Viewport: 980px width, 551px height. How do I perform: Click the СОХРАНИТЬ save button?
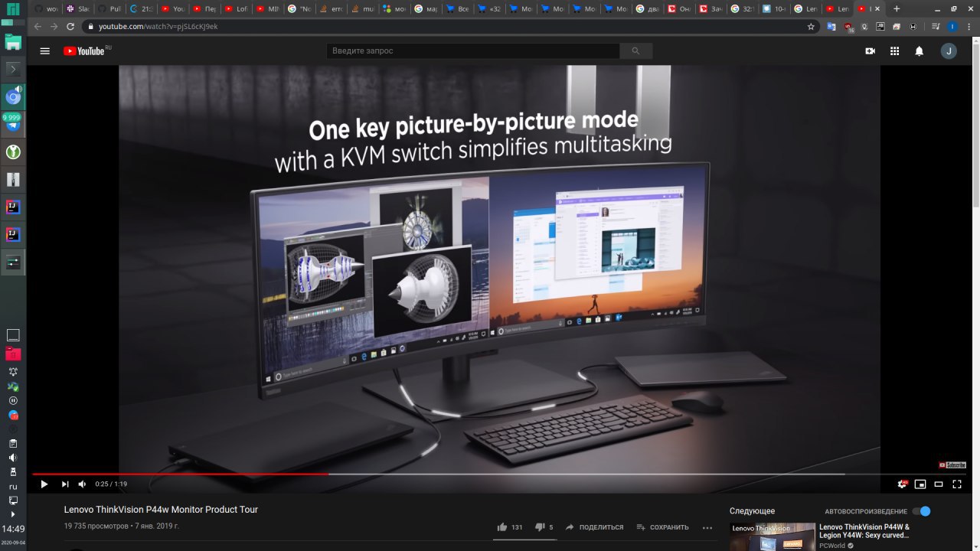point(662,527)
